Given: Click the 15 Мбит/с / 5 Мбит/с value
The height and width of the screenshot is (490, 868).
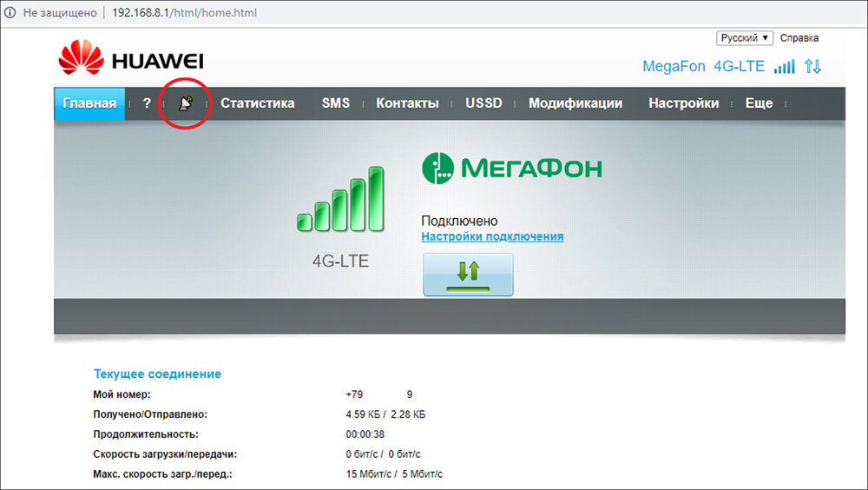Looking at the screenshot, I should pyautogui.click(x=394, y=474).
